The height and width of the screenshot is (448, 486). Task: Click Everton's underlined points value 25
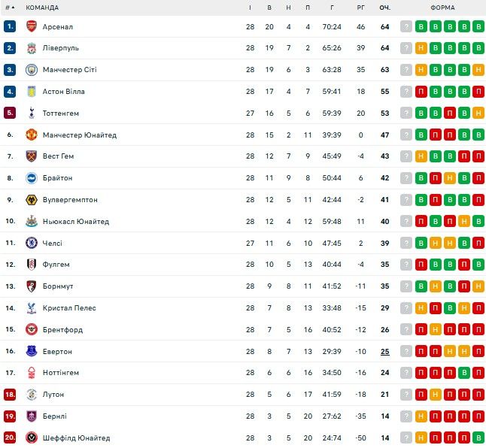(x=384, y=351)
